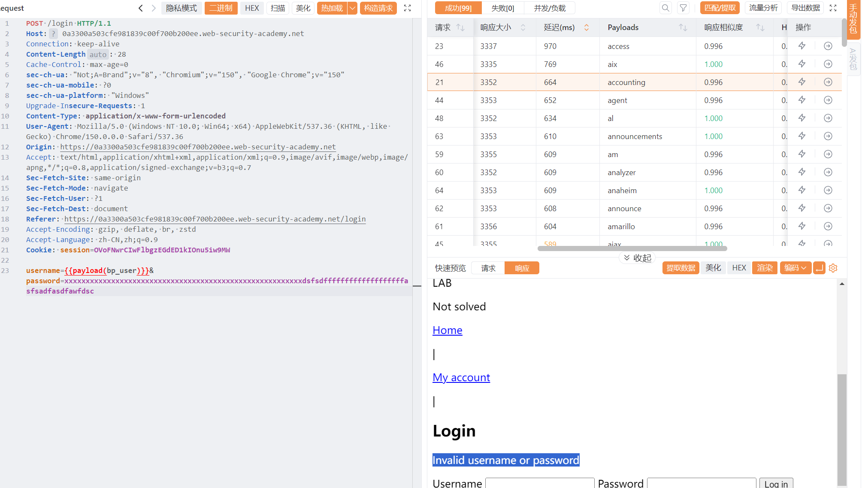Click the circled arrow icon on access row
868x488 pixels.
pos(828,46)
